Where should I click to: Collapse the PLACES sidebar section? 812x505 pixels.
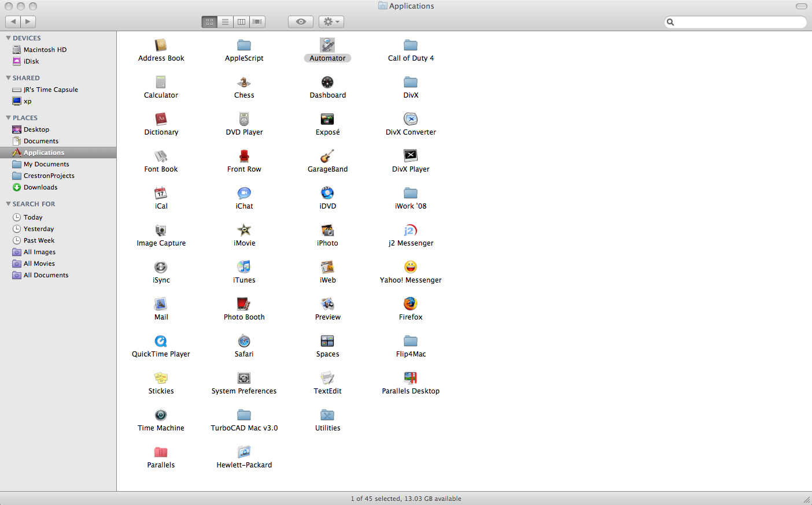pos(9,118)
